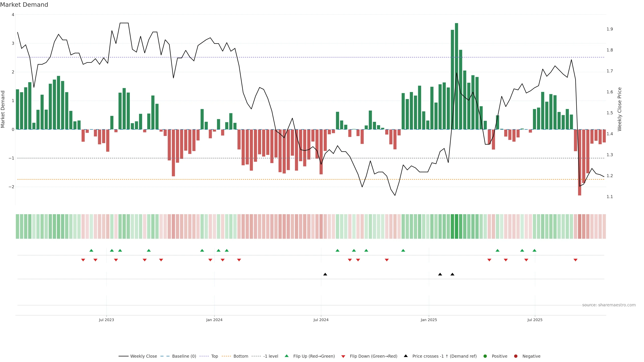The height and width of the screenshot is (362, 644).
Task: Click the black triangle marker nearest Jul 2024
Action: pyautogui.click(x=325, y=274)
